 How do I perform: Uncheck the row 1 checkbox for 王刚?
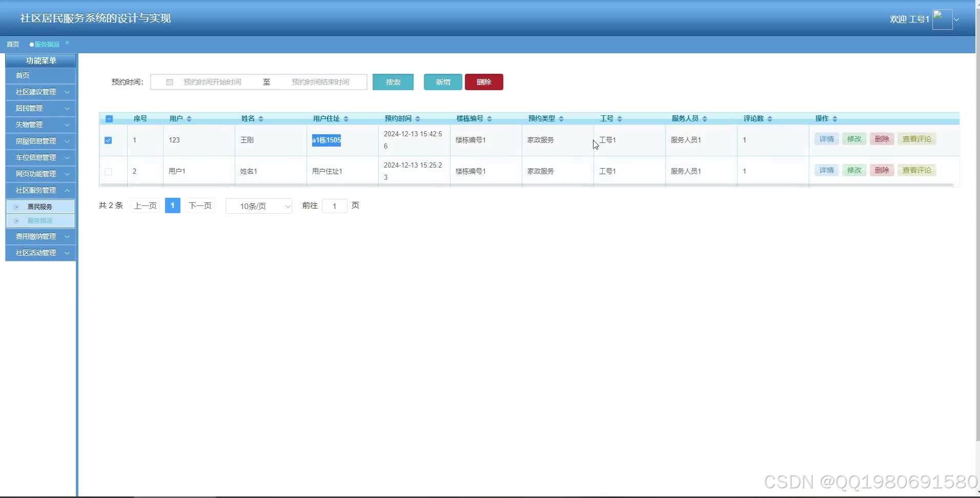[x=108, y=140]
